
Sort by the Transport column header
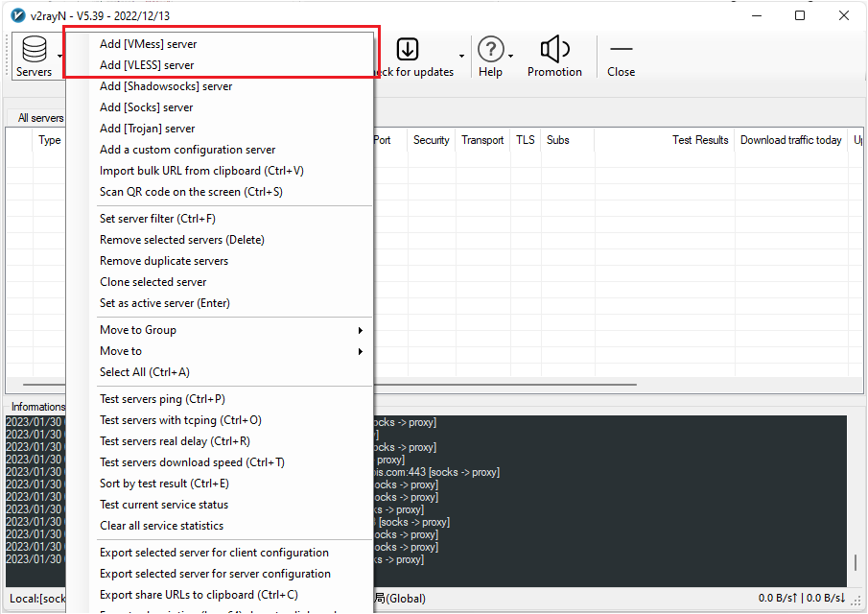[482, 140]
